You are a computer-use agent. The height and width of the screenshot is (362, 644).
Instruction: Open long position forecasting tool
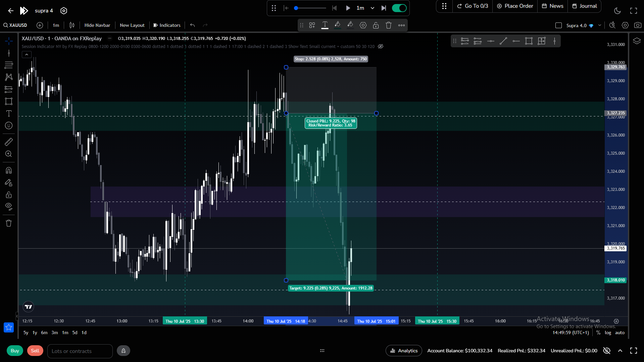click(9, 89)
